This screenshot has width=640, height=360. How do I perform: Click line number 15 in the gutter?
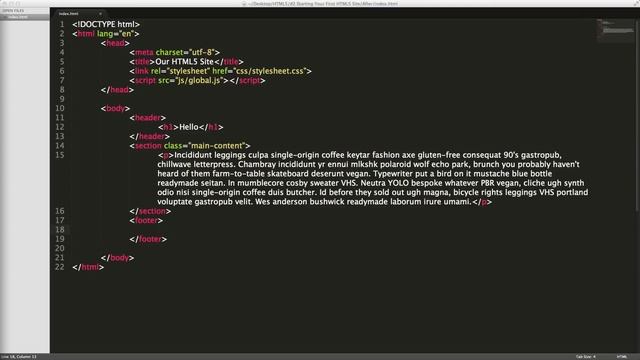(x=60, y=155)
